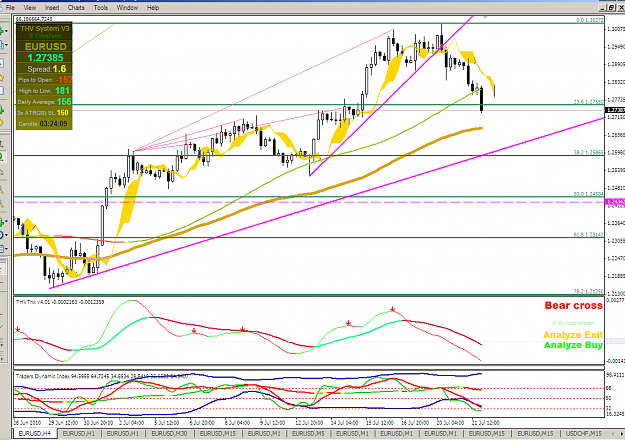Click the 21 Jul 12:00 time axis label
This screenshot has height=440, width=625.
pos(485,422)
